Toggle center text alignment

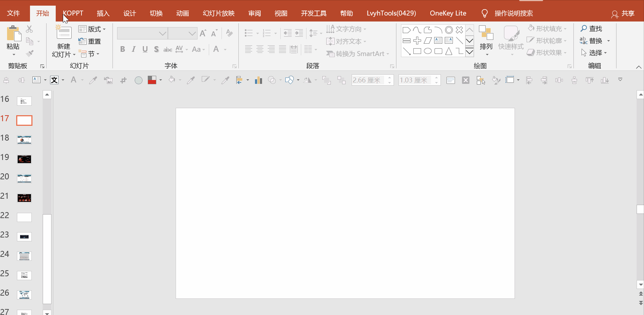point(260,49)
